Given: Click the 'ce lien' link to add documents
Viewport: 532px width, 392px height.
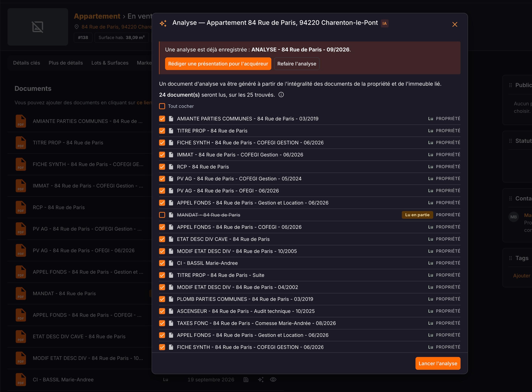Looking at the screenshot, I should pos(144,103).
